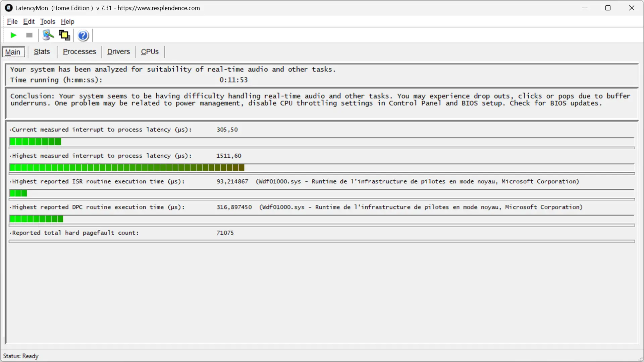This screenshot has height=362, width=644.
Task: Open the Help menu
Action: click(x=67, y=21)
